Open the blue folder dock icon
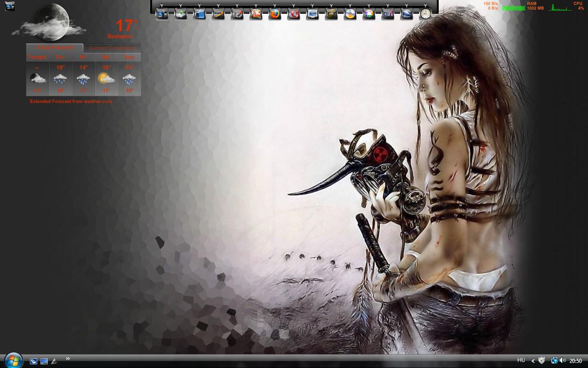588x368 pixels. point(200,14)
